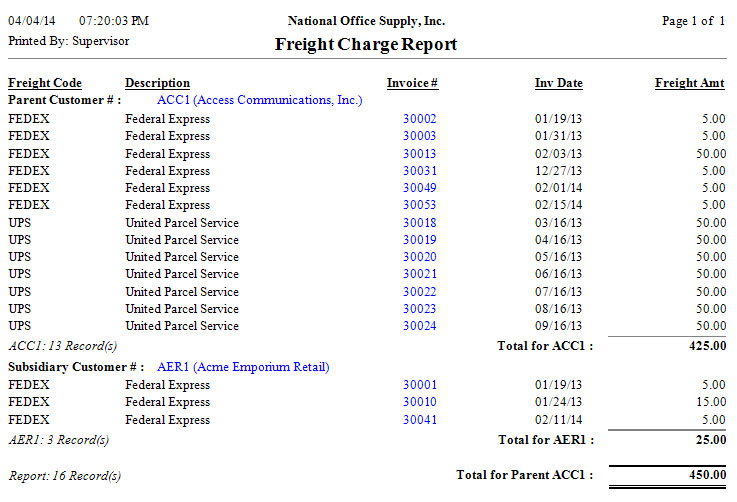Image resolution: width=737 pixels, height=502 pixels.
Task: Select invoice link 30021
Action: tap(419, 274)
